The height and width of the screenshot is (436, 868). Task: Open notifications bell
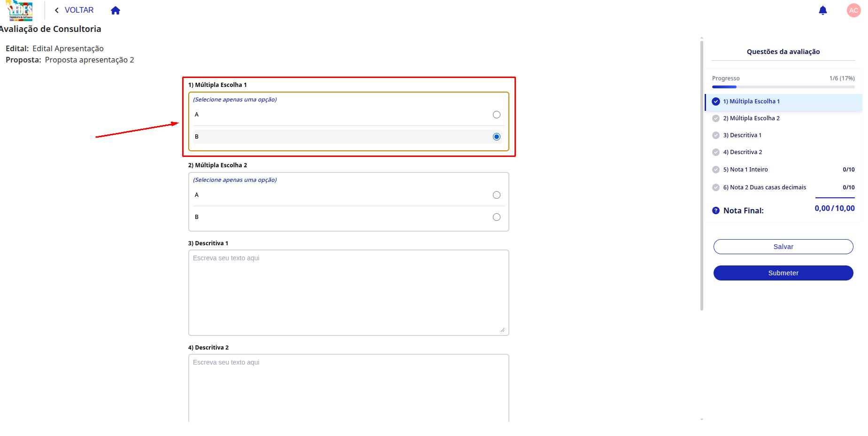pyautogui.click(x=822, y=10)
